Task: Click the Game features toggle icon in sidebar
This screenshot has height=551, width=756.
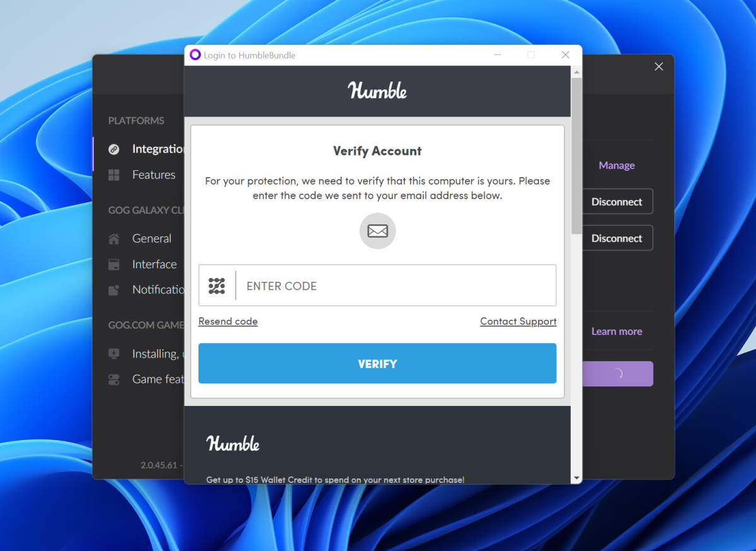Action: point(114,380)
